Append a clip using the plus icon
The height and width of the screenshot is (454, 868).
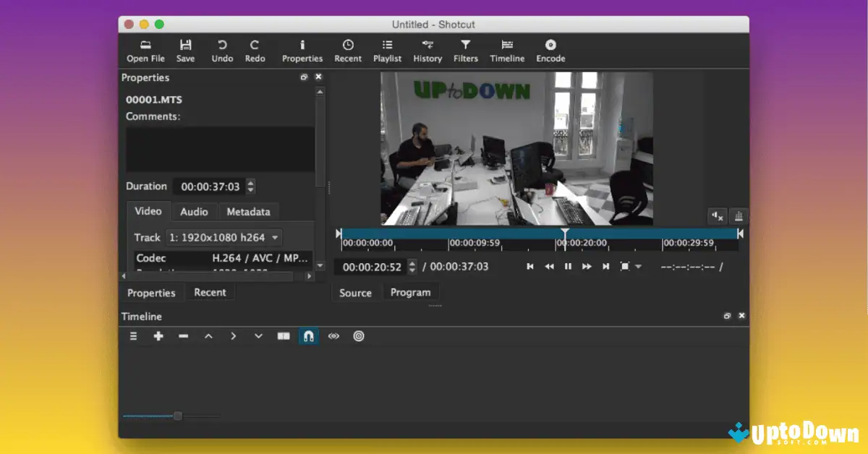(x=159, y=335)
